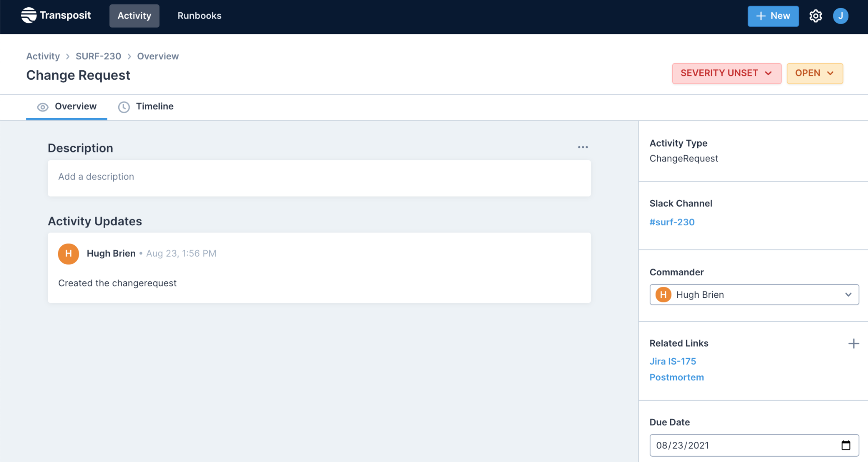Open the #surf-230 Slack channel link
This screenshot has height=462, width=868.
[x=672, y=222]
